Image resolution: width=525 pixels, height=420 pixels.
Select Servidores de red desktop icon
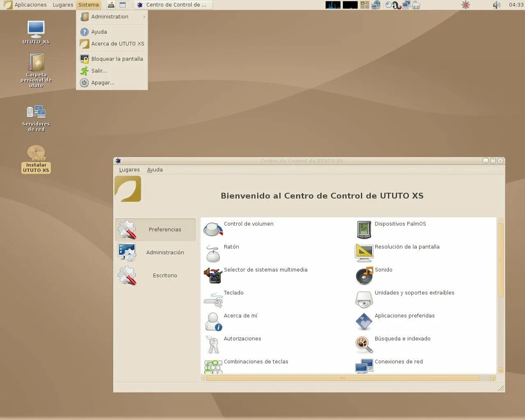click(x=36, y=118)
